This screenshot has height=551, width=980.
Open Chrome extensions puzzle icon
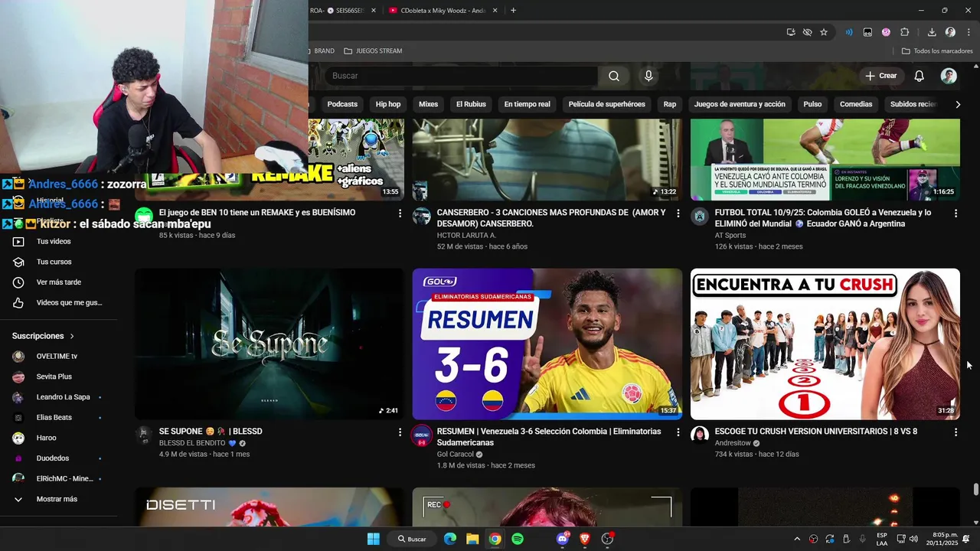click(x=904, y=32)
